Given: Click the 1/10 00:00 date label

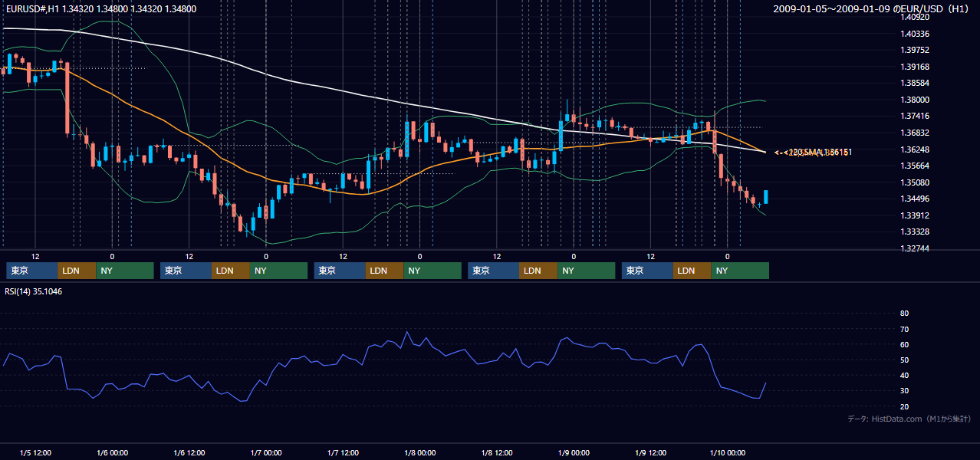Looking at the screenshot, I should coord(728,452).
